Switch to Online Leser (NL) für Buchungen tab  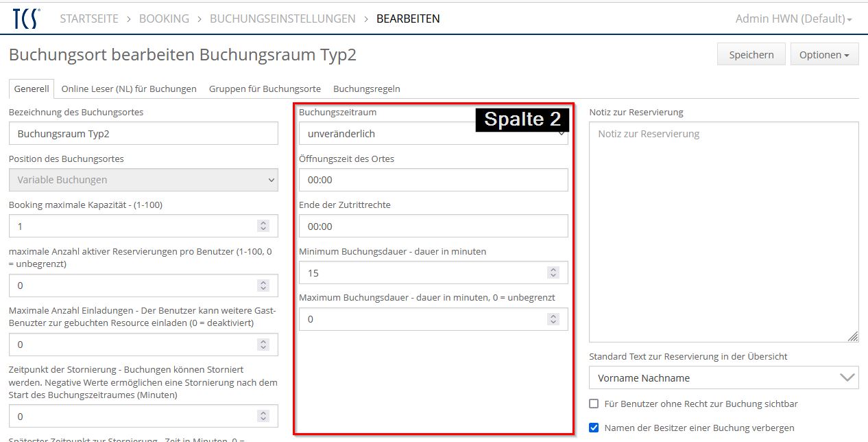click(x=129, y=89)
